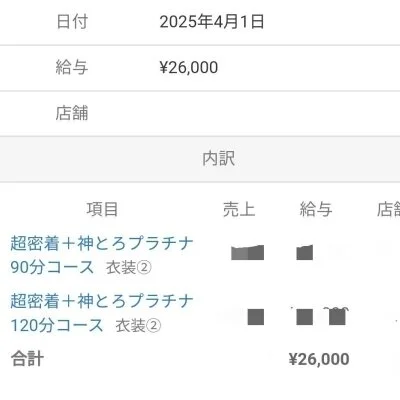Open the 120分コース item link
The width and height of the screenshot is (400, 400).
[102, 313]
